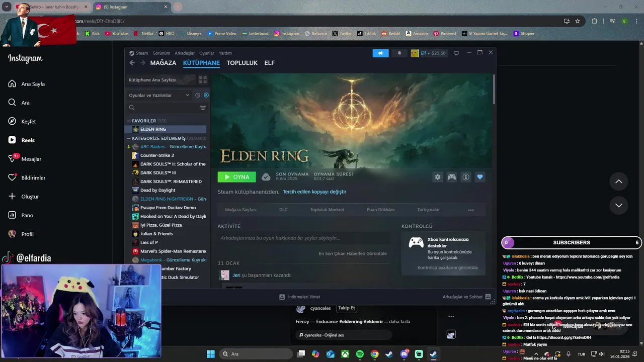Go back in Steam navigation

pos(132,63)
